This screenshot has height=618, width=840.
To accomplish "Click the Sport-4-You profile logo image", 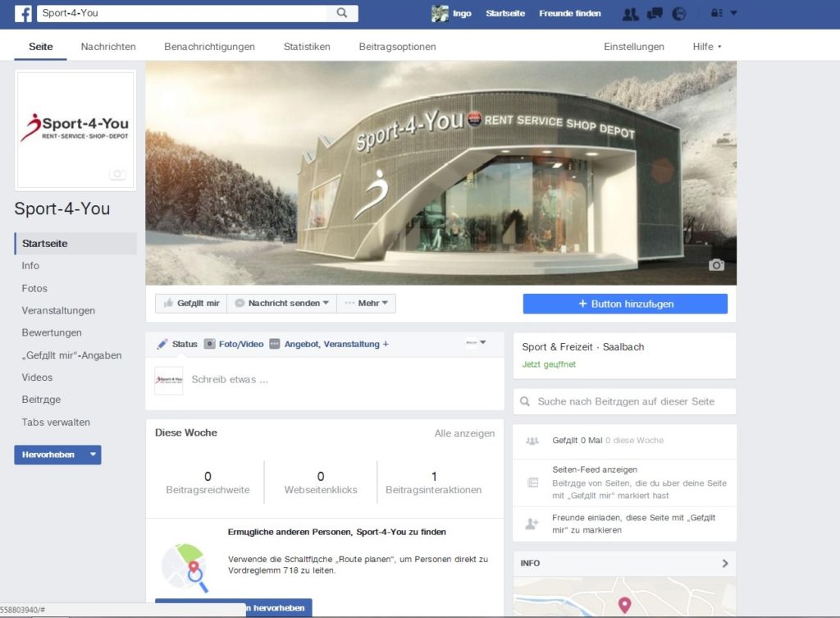I will [x=75, y=130].
